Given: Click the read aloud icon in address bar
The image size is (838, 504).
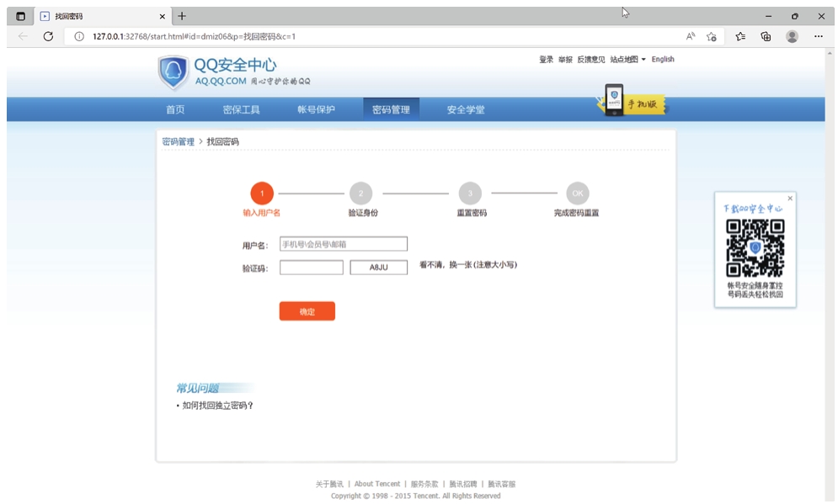Looking at the screenshot, I should (691, 36).
